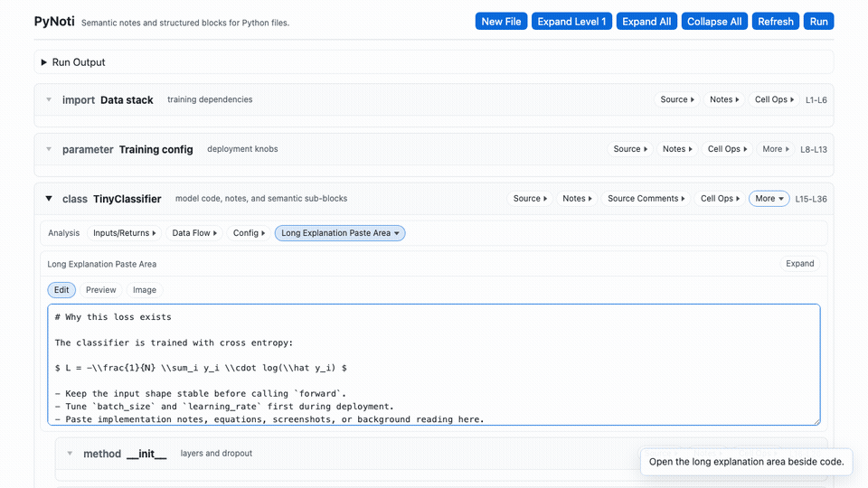
Task: Refresh the file view
Action: tap(776, 22)
